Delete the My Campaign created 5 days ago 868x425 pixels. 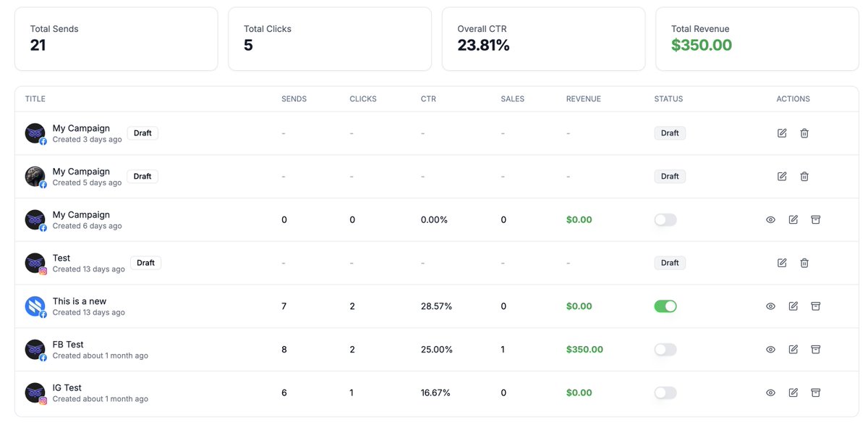(804, 177)
